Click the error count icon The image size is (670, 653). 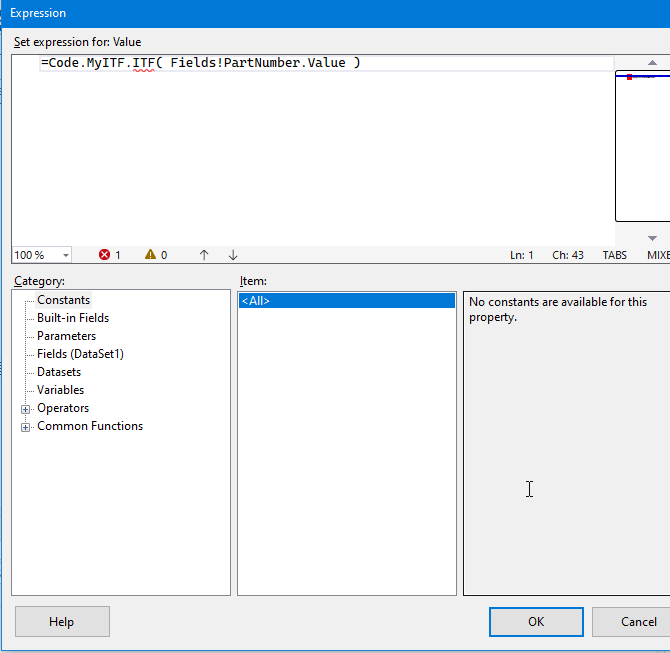[x=104, y=255]
